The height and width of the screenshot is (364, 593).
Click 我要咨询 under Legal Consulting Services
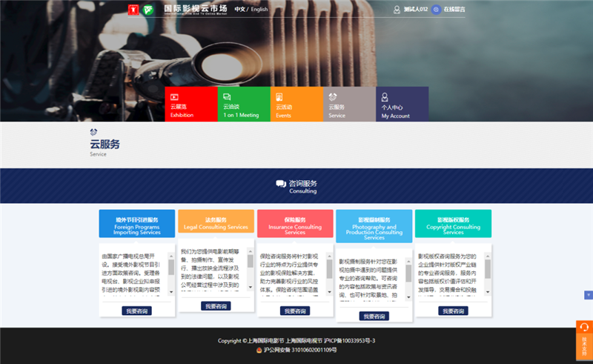click(216, 306)
